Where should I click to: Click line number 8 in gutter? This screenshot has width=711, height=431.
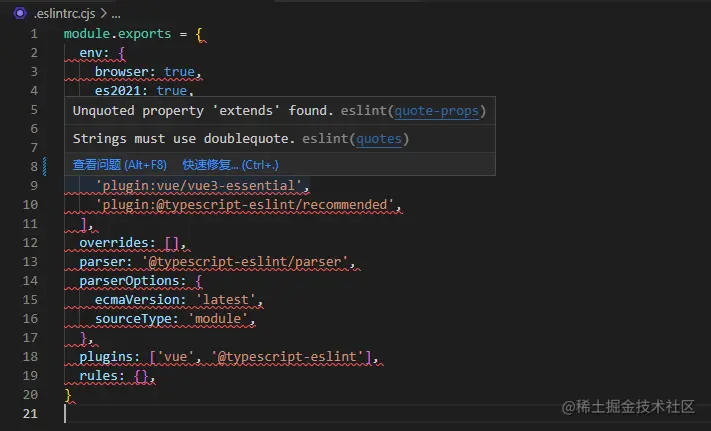[34, 167]
